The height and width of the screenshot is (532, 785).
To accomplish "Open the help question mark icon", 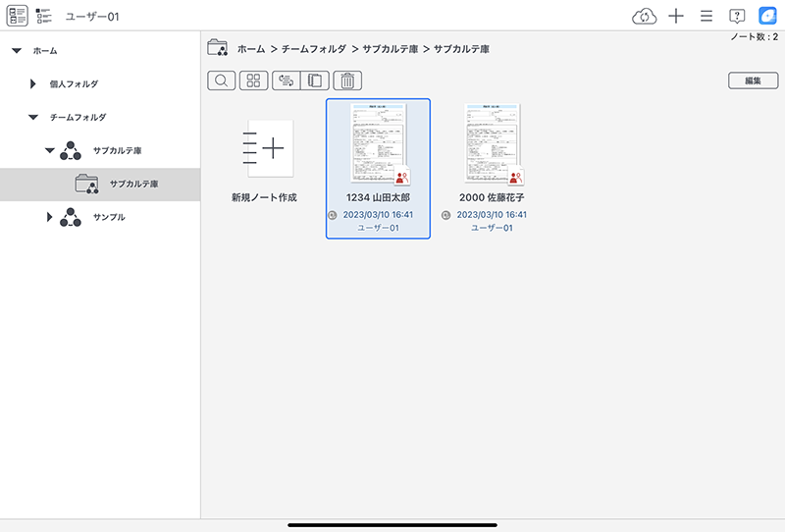I will click(737, 16).
